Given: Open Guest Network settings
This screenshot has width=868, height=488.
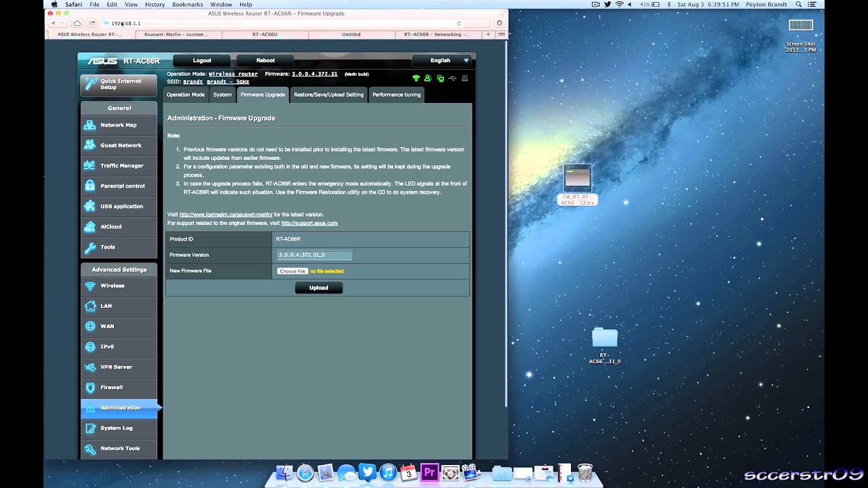Looking at the screenshot, I should point(119,145).
